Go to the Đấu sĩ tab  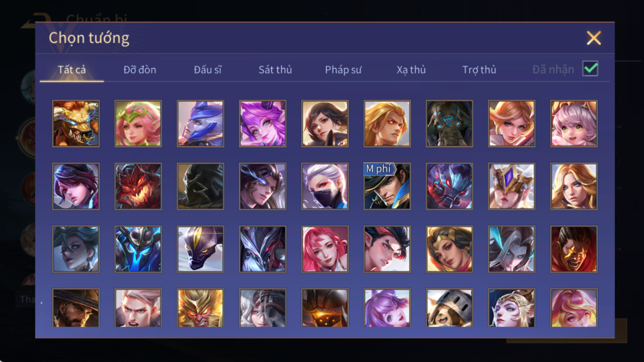[x=207, y=70]
